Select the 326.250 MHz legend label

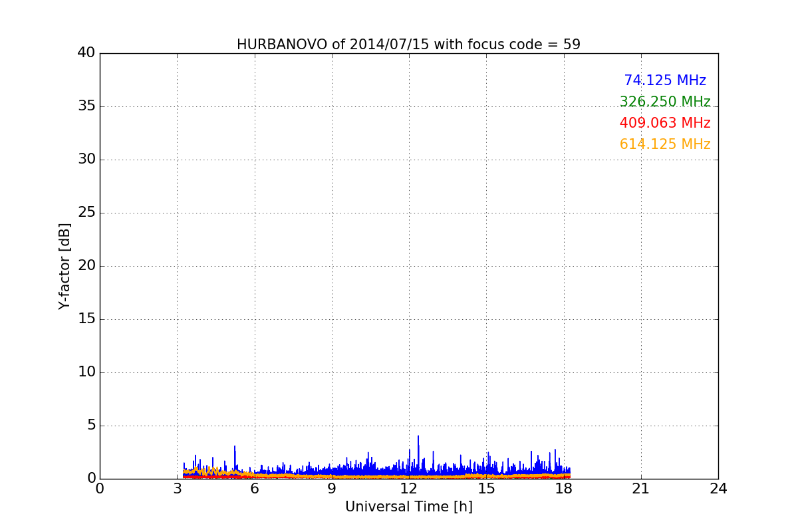[x=665, y=102]
